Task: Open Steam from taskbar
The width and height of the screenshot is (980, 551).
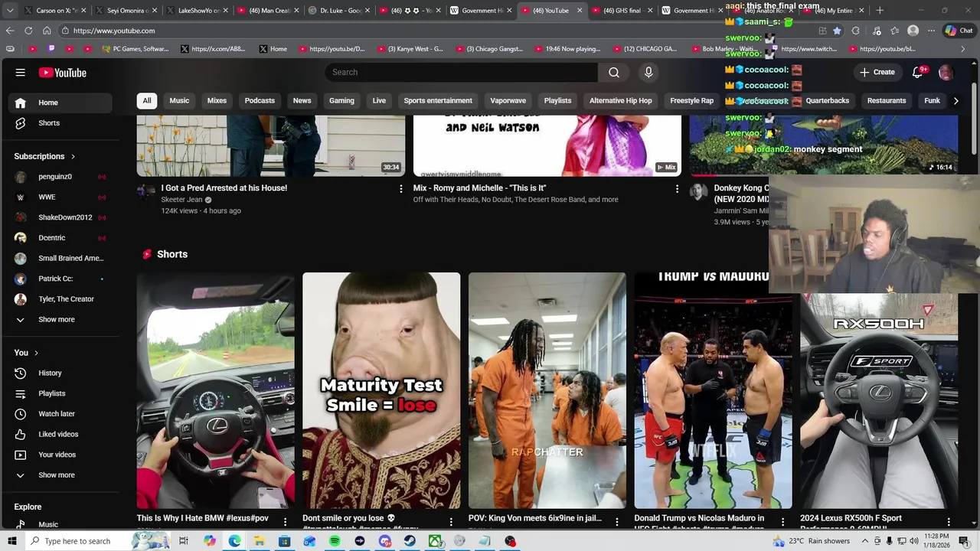Action: coord(410,541)
